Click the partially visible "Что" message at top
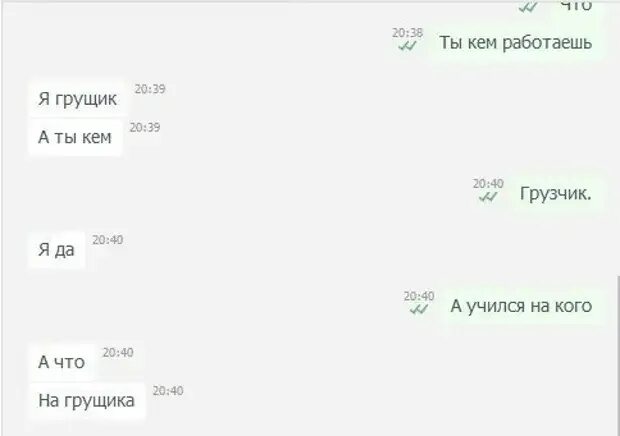This screenshot has height=436, width=620. tap(576, 6)
